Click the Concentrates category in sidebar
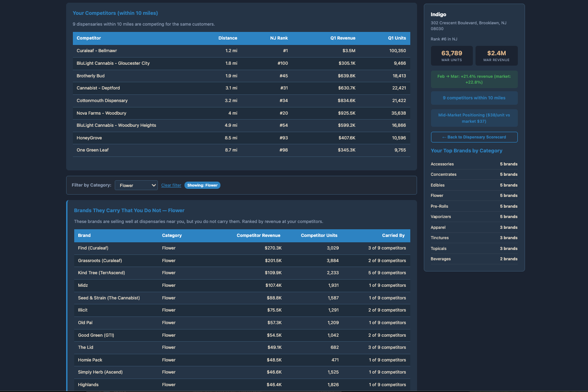Image resolution: width=588 pixels, height=392 pixels. pyautogui.click(x=474, y=174)
